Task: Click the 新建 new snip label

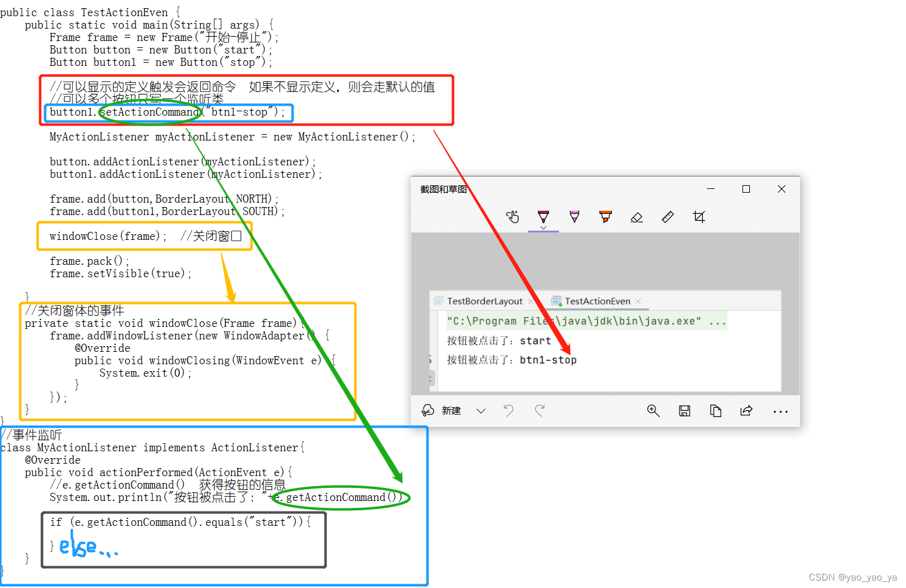Action: click(451, 411)
